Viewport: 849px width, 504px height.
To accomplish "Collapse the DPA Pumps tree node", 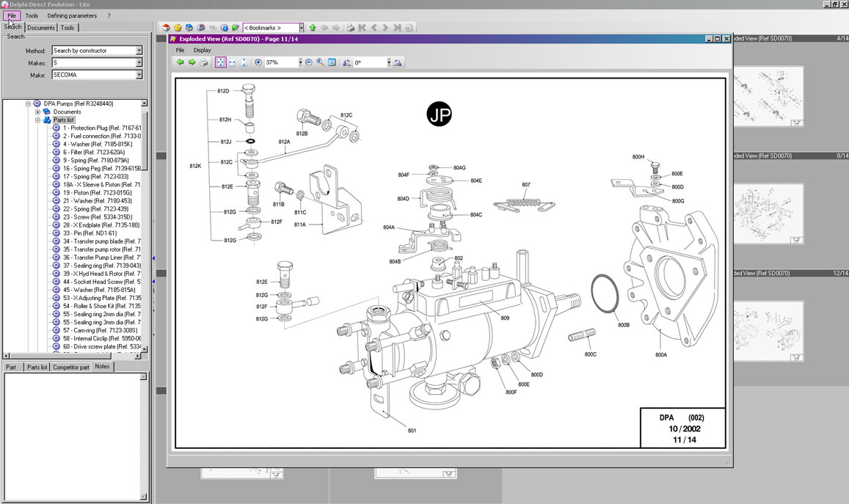I will 29,103.
